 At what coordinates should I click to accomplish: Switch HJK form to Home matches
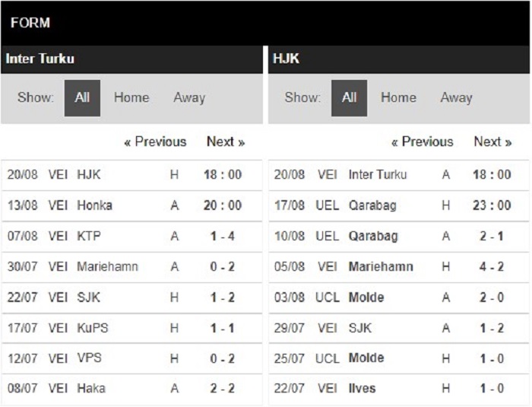(x=398, y=98)
